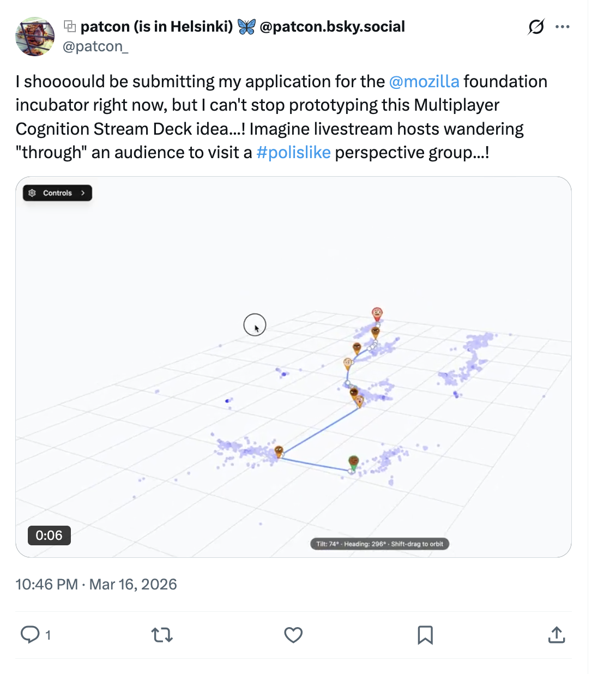
Task: Click the 0:06 video duration badge
Action: click(x=49, y=535)
